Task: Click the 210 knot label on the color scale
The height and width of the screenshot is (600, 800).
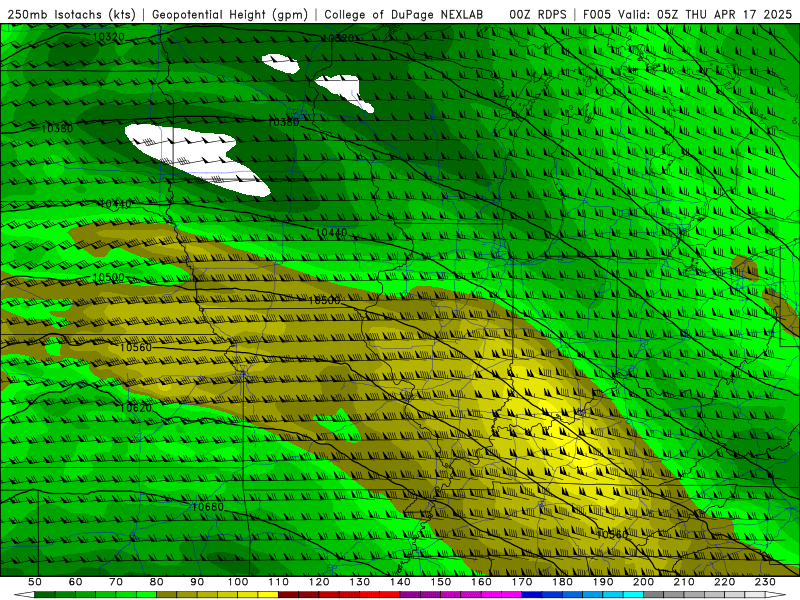Action: click(684, 582)
